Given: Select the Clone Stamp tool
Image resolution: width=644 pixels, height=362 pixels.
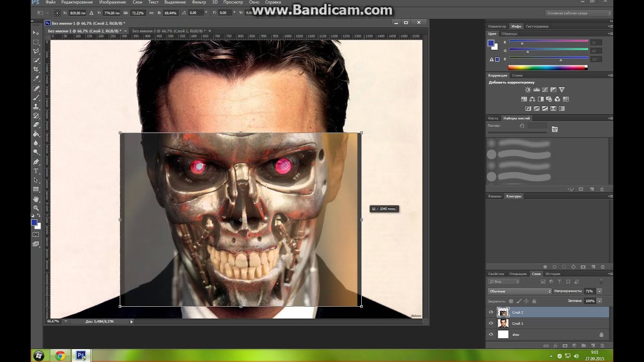Looking at the screenshot, I should pyautogui.click(x=36, y=106).
